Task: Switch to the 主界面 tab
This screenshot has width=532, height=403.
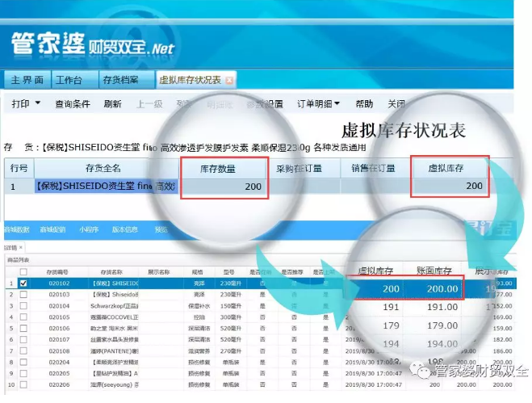Action: click(x=27, y=80)
